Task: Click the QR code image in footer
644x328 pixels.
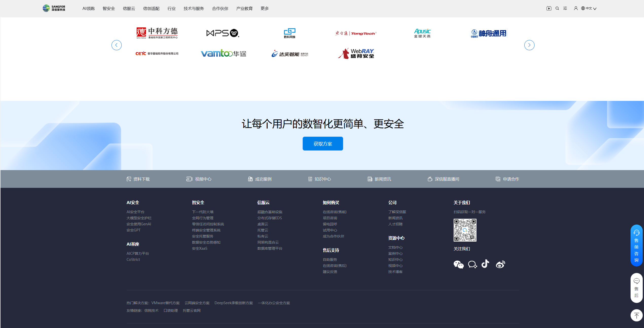Action: (465, 230)
